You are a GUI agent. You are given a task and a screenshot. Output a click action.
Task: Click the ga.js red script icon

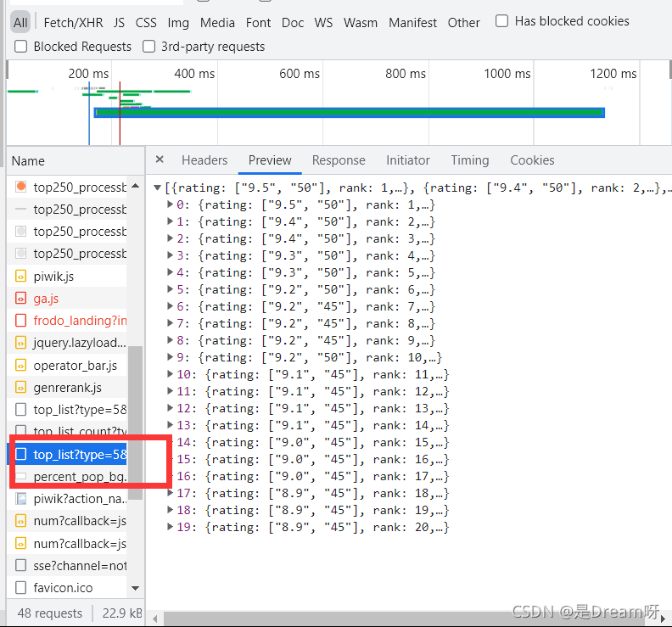pyautogui.click(x=20, y=298)
